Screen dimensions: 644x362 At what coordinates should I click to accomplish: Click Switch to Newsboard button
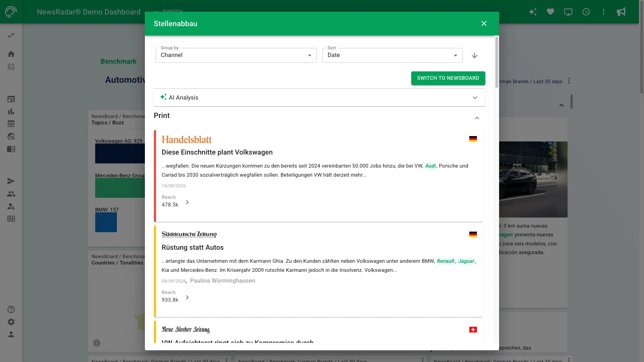pyautogui.click(x=448, y=78)
